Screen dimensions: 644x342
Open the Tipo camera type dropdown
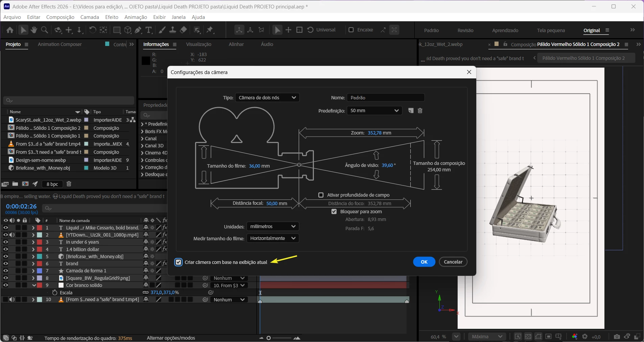(267, 98)
